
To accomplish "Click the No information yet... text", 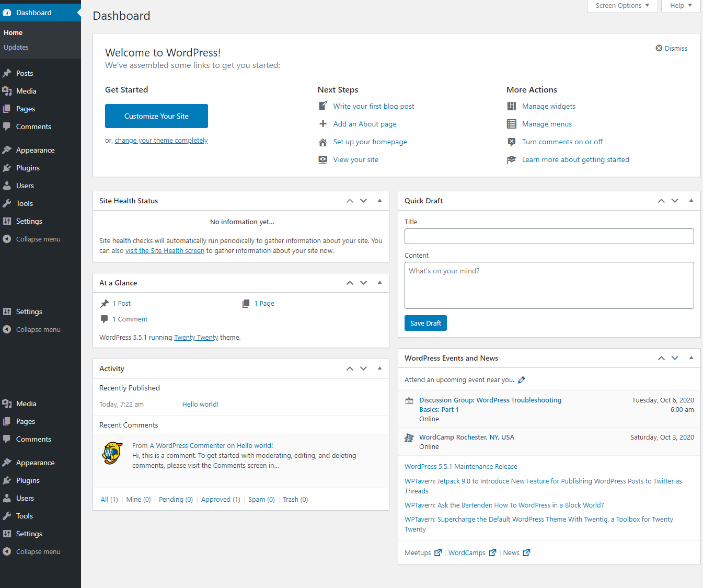I will [242, 222].
